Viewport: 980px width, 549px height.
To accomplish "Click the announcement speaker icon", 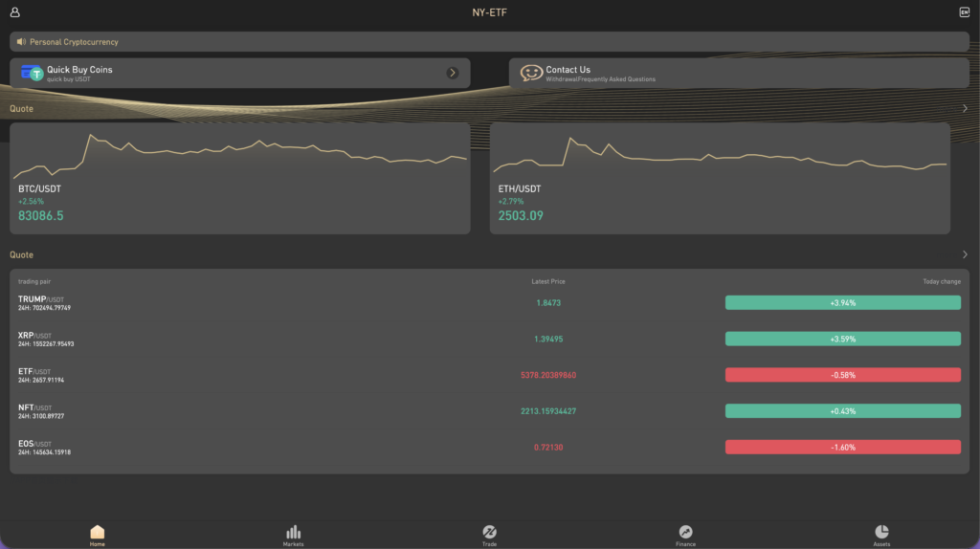I will (21, 42).
